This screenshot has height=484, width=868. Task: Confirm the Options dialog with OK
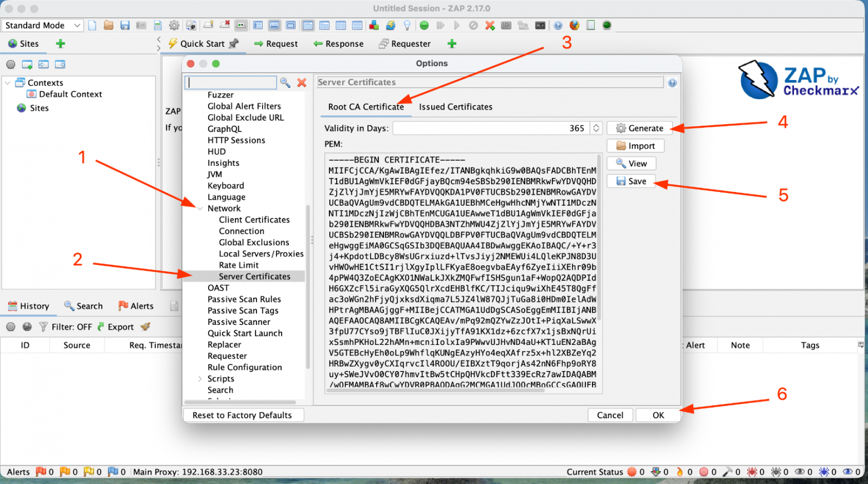(658, 415)
